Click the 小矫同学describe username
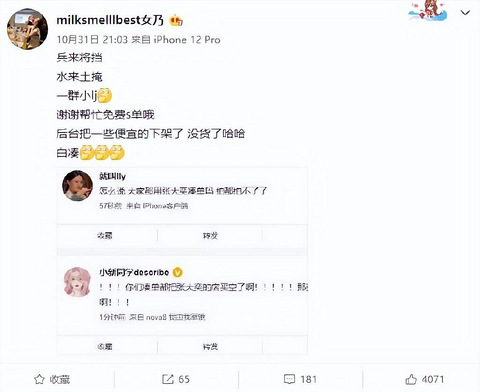Image resolution: width=480 pixels, height=392 pixels. tap(134, 272)
